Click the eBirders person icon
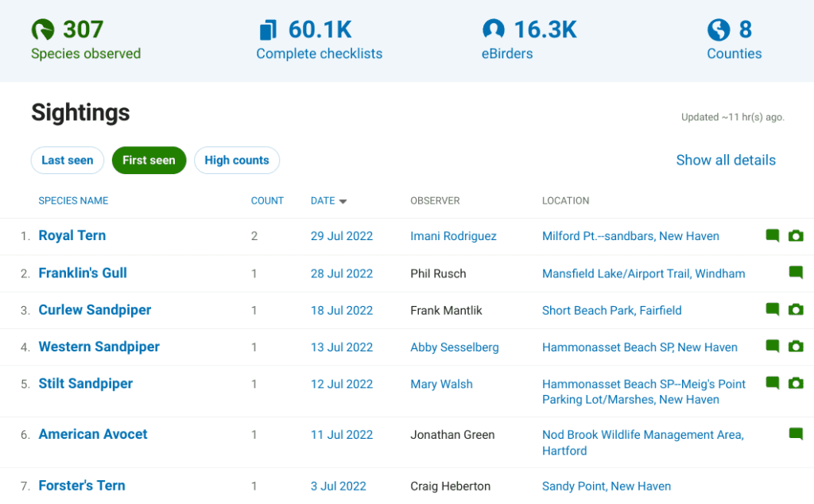The width and height of the screenshot is (814, 504). (x=493, y=29)
